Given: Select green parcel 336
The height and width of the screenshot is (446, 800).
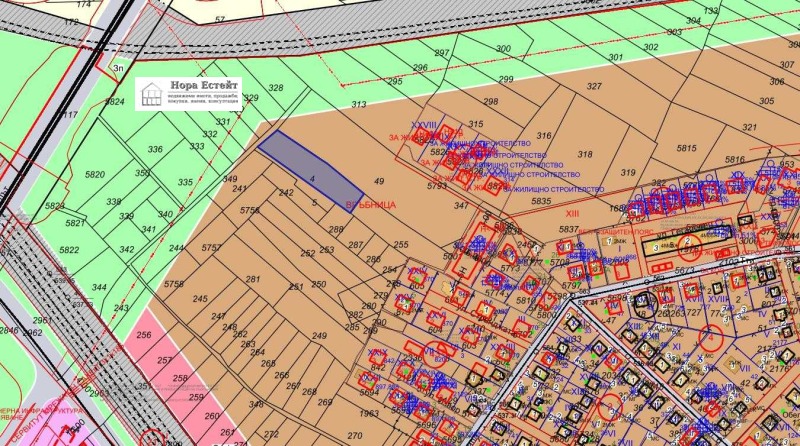Looking at the screenshot, I should [155, 150].
